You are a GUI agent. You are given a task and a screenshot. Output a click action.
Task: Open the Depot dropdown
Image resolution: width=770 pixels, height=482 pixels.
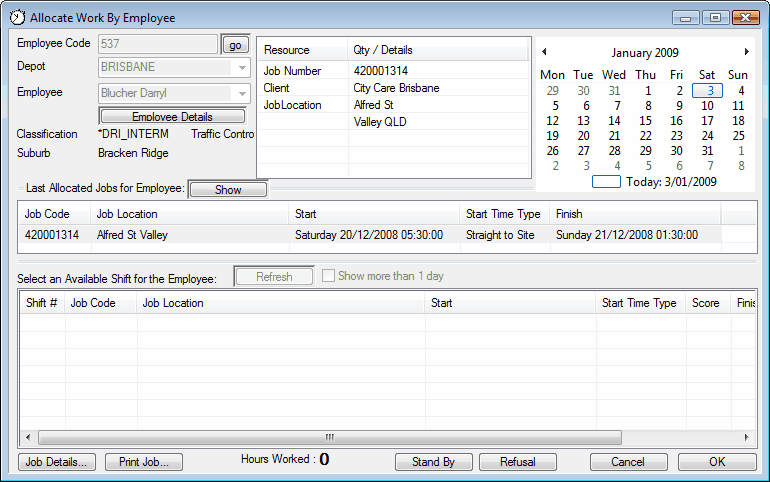[x=241, y=68]
